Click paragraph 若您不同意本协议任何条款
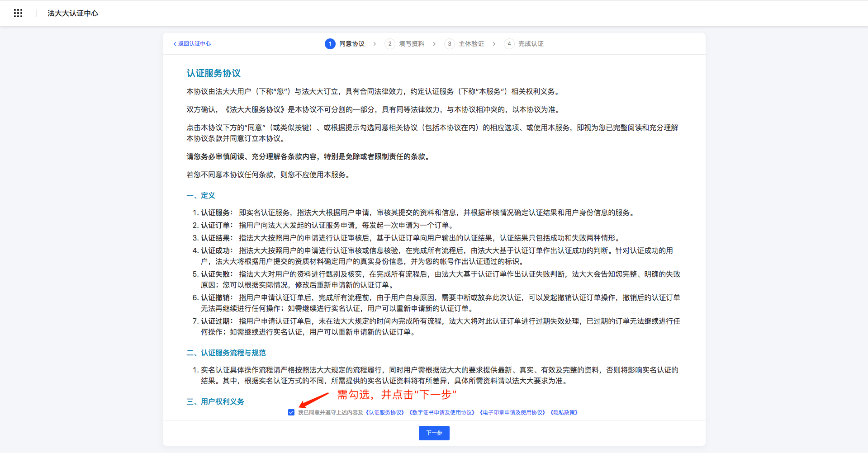Image resolution: width=868 pixels, height=453 pixels. (x=270, y=175)
